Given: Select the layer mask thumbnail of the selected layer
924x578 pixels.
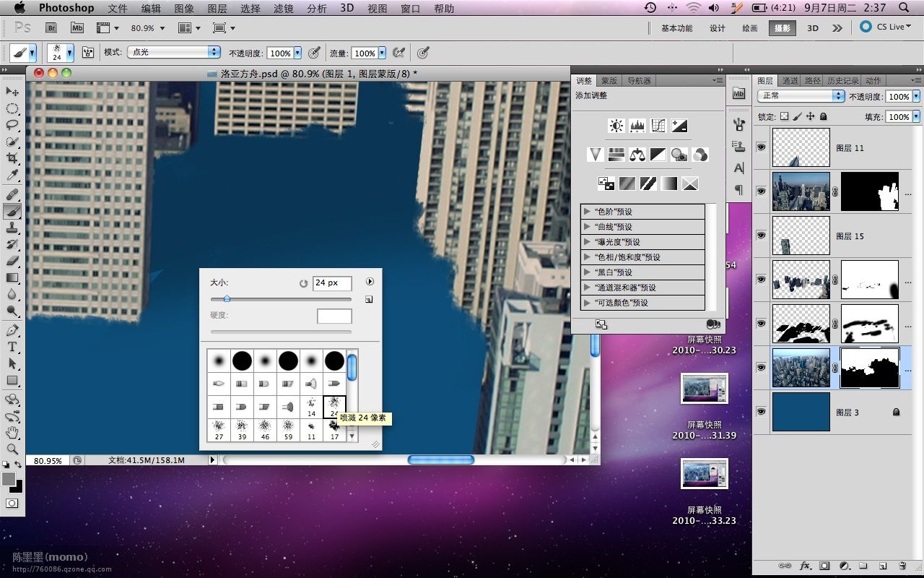Looking at the screenshot, I should (x=871, y=367).
